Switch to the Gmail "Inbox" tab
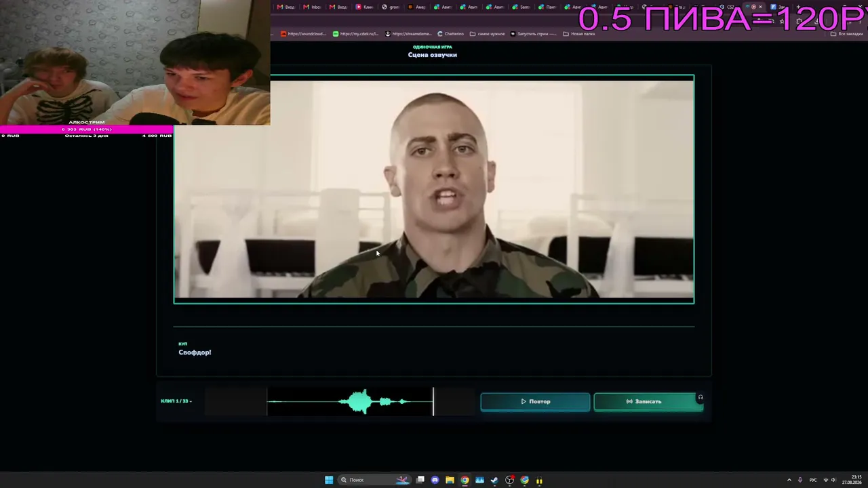 coord(312,7)
